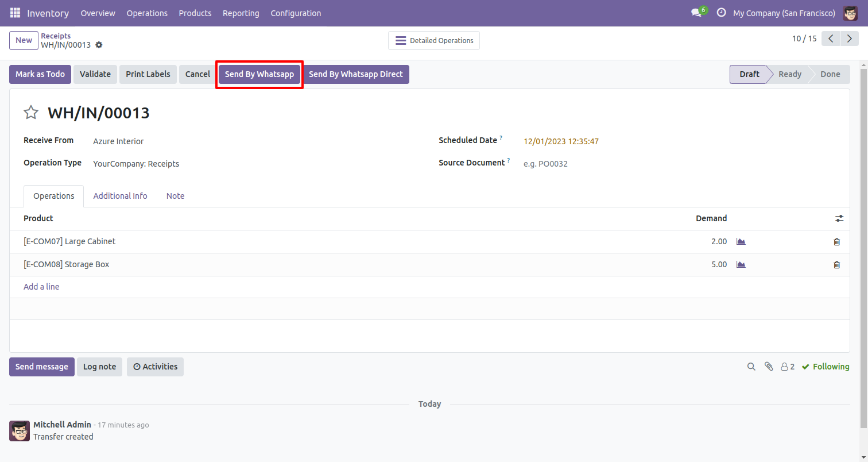Set status to Ready

pyautogui.click(x=790, y=74)
